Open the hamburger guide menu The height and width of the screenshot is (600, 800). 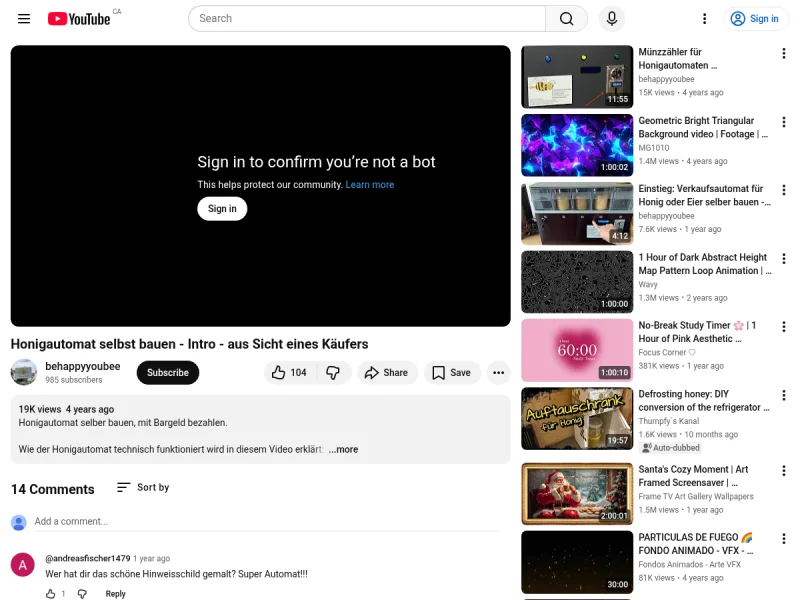coord(24,19)
